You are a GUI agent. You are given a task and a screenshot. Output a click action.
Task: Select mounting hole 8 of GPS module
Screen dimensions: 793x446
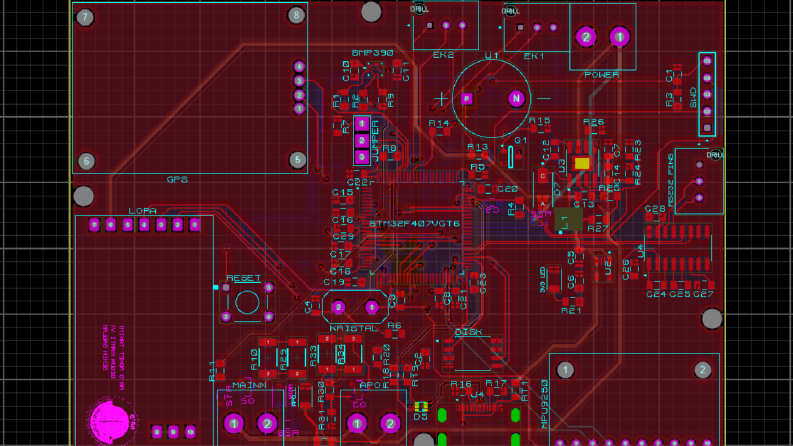[296, 15]
